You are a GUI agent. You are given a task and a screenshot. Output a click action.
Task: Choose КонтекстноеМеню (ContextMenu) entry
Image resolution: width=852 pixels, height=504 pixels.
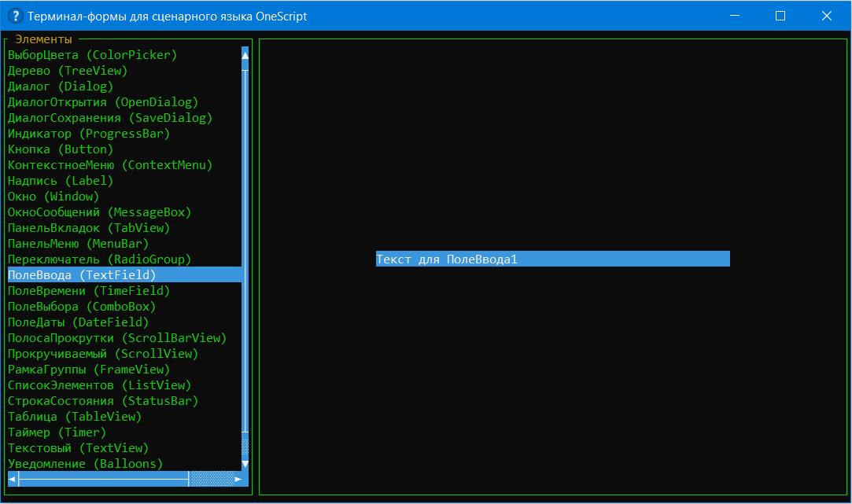[110, 165]
